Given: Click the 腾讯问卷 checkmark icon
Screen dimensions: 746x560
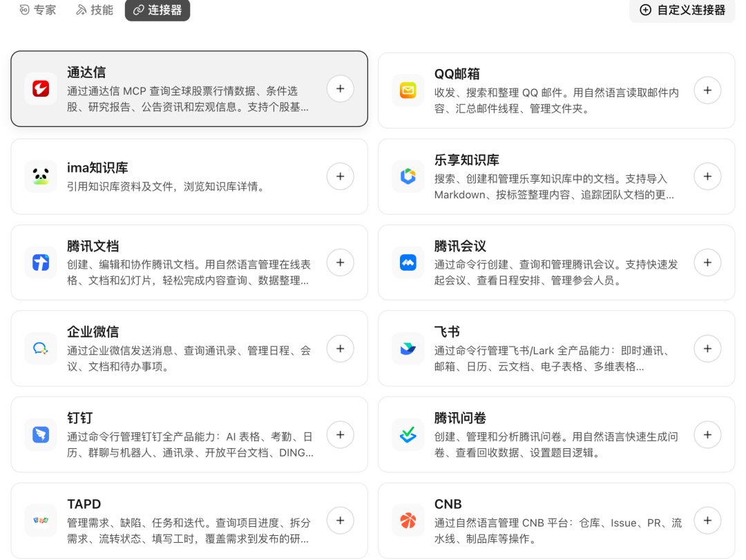Looking at the screenshot, I should coord(408,435).
